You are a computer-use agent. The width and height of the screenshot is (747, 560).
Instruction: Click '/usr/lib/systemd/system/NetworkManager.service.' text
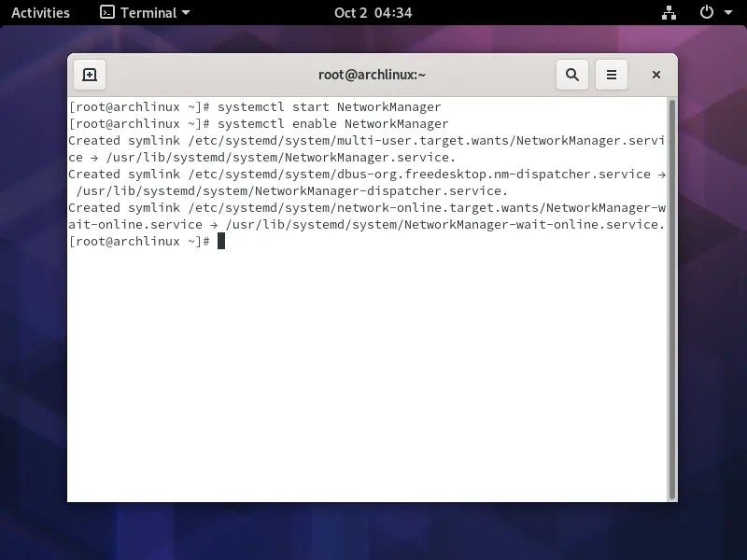tap(281, 158)
